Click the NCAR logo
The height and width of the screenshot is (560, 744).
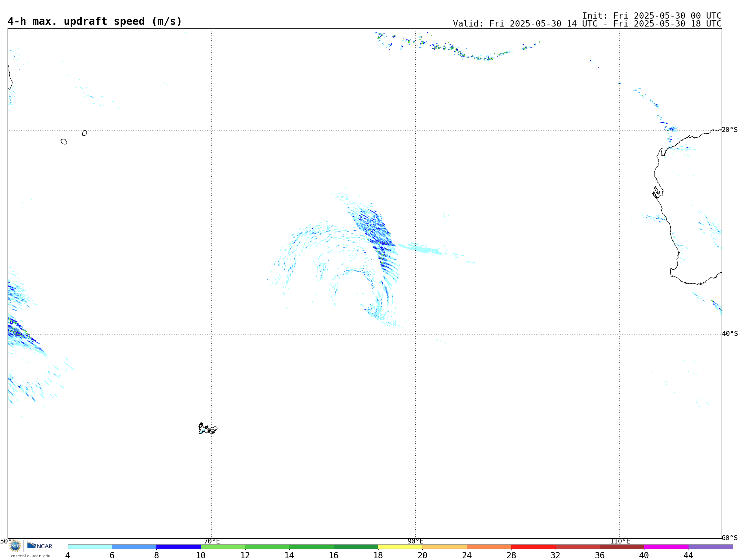40,546
